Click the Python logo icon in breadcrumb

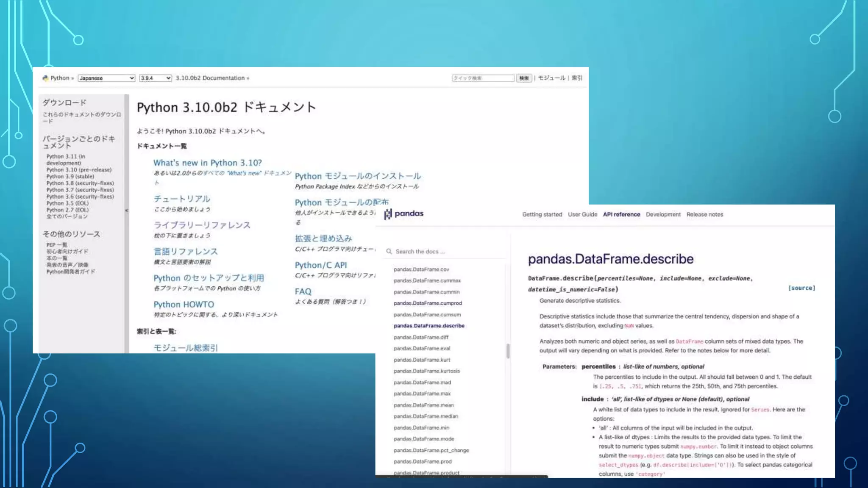pyautogui.click(x=45, y=78)
